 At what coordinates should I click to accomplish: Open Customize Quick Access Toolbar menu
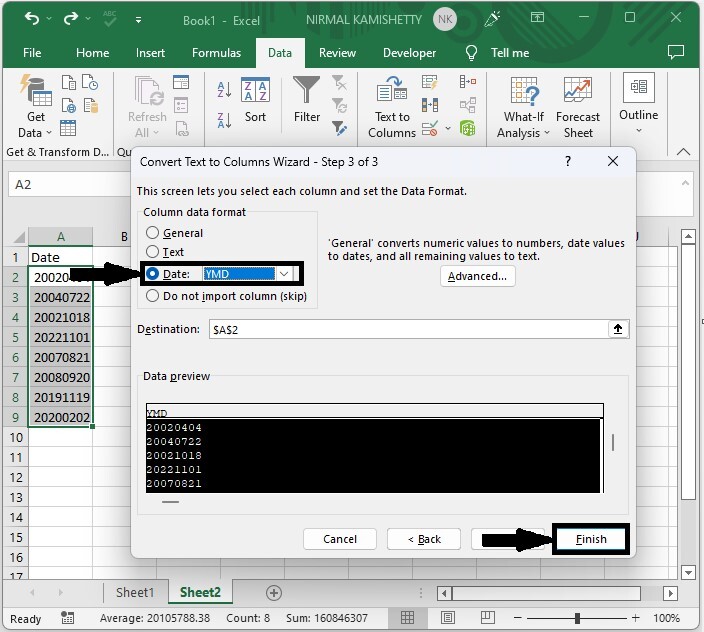138,20
